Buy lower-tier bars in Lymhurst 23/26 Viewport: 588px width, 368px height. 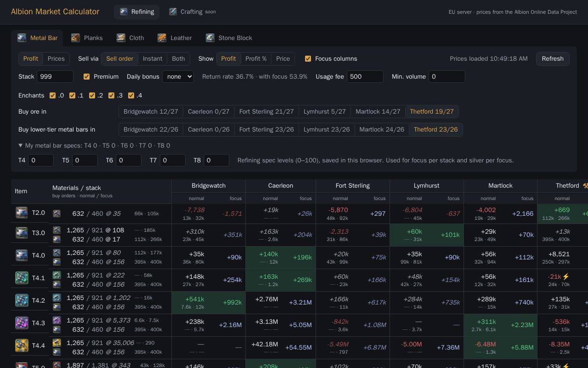(327, 129)
